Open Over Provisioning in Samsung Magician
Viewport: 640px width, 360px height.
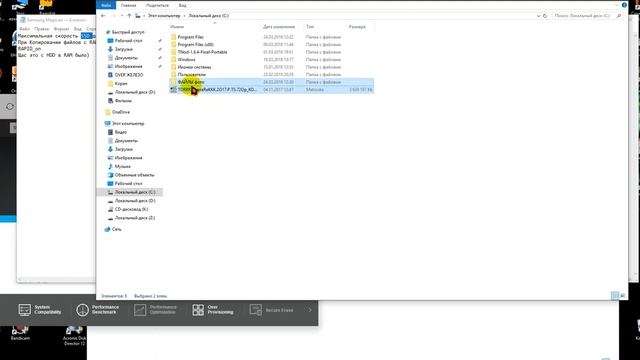coord(213,310)
